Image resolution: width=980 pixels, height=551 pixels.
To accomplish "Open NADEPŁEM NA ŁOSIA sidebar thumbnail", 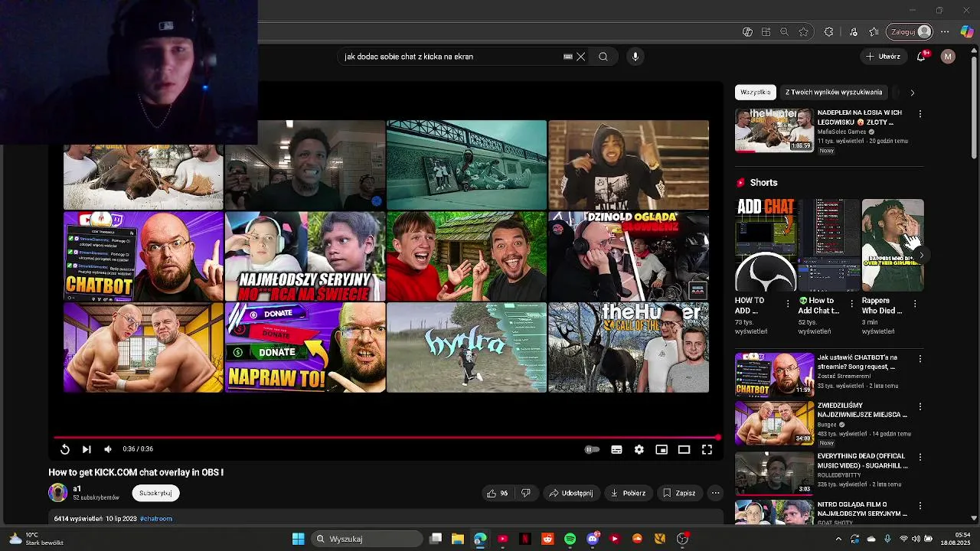I will (x=774, y=130).
